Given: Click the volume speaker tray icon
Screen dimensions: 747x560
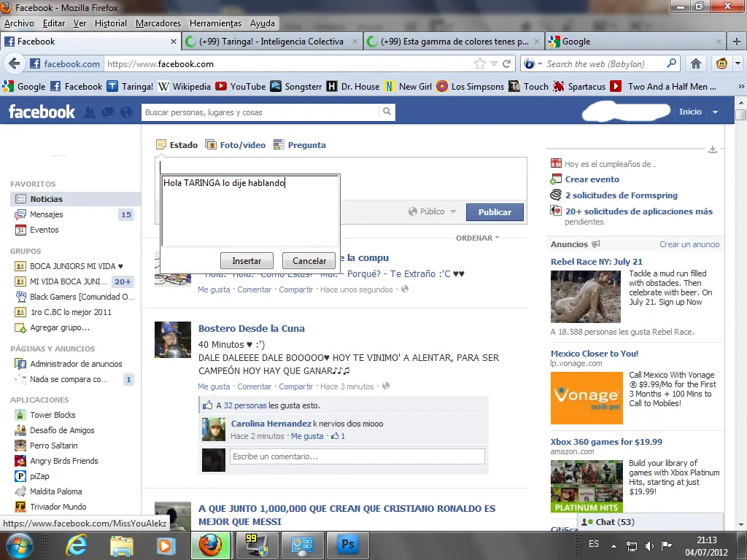Looking at the screenshot, I should point(649,546).
